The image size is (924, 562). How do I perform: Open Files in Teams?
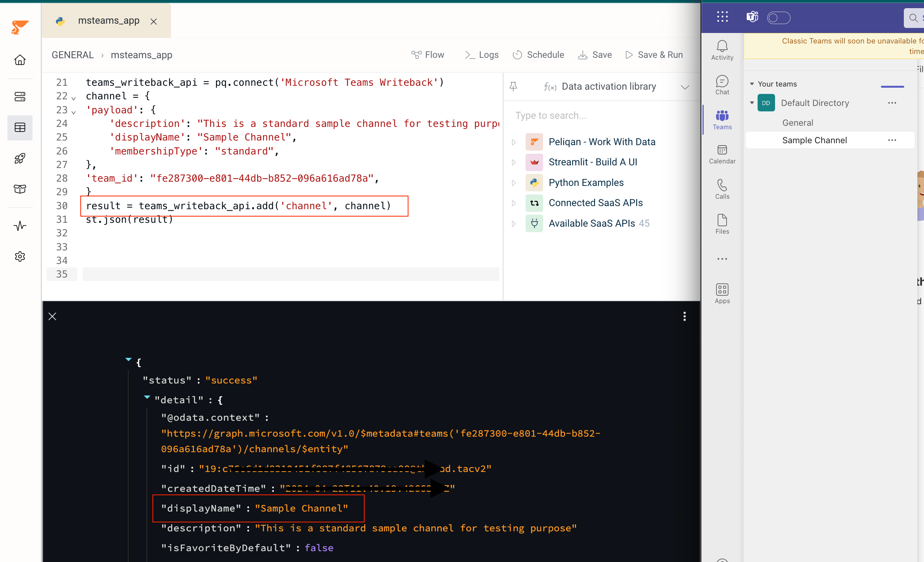pyautogui.click(x=722, y=224)
